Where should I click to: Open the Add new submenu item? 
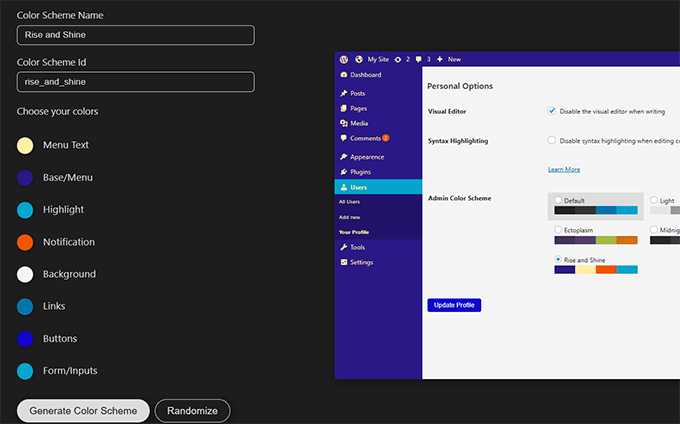coord(350,217)
